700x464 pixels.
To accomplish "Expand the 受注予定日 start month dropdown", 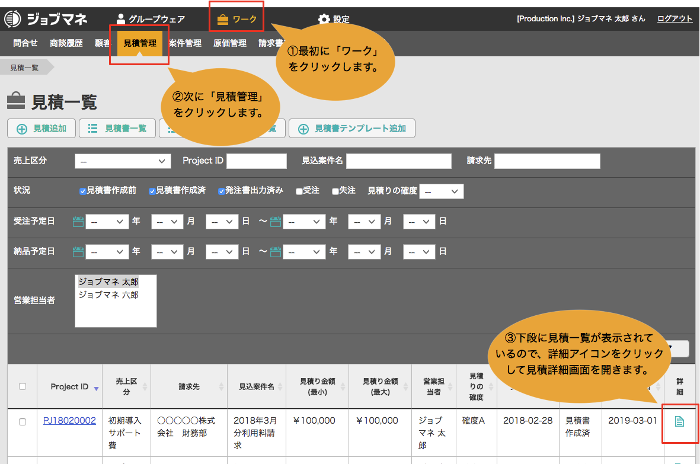I will tap(167, 222).
